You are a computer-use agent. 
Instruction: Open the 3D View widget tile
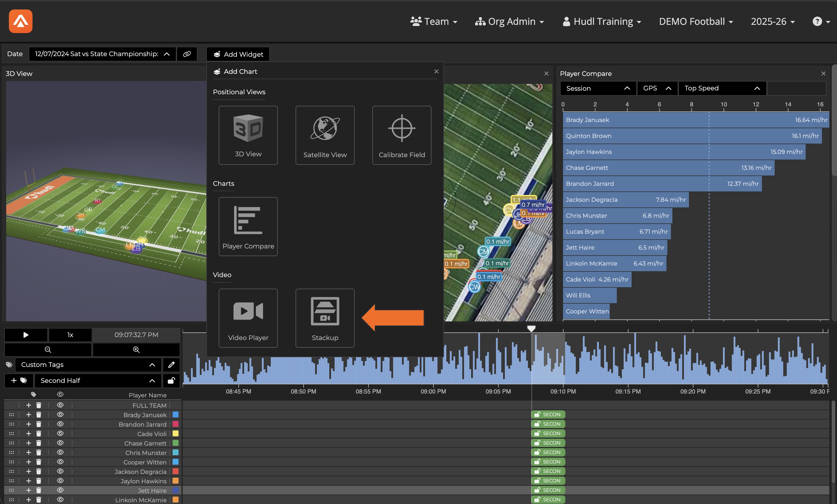tap(248, 135)
